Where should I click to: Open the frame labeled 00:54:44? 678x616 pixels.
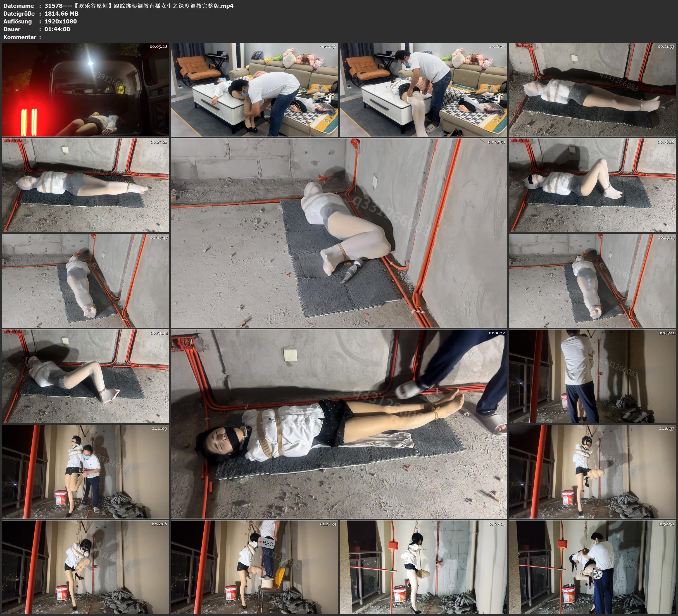click(85, 376)
